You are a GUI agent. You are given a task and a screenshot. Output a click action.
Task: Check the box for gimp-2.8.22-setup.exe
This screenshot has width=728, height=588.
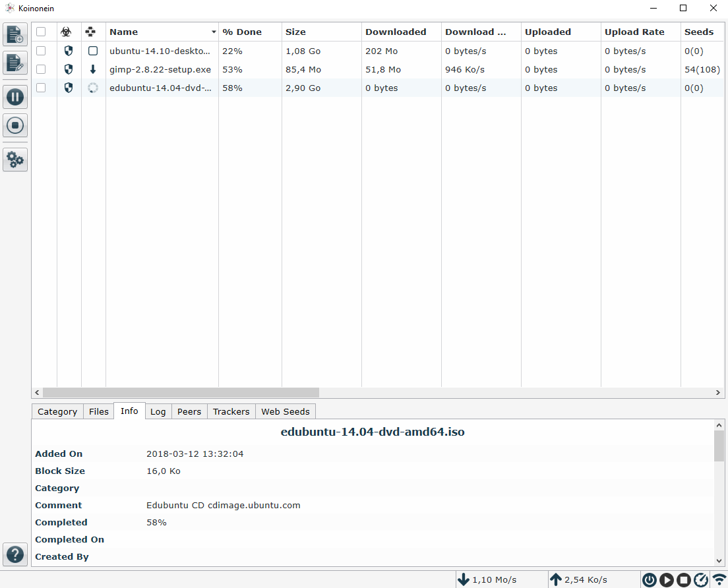point(41,69)
